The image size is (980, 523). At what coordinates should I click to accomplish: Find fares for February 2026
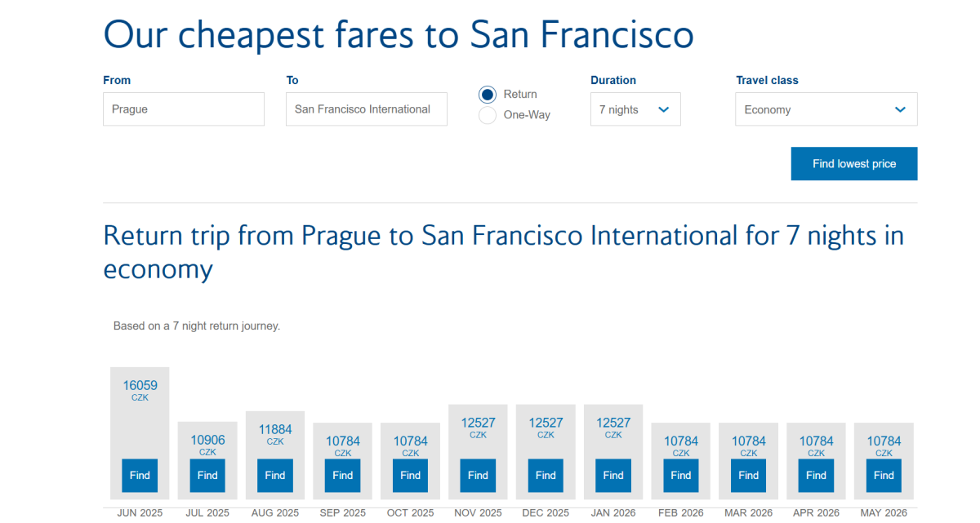(x=681, y=476)
